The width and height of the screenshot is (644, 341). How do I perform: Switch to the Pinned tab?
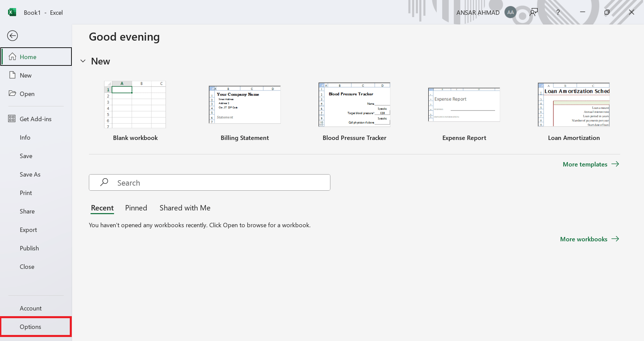pos(136,208)
